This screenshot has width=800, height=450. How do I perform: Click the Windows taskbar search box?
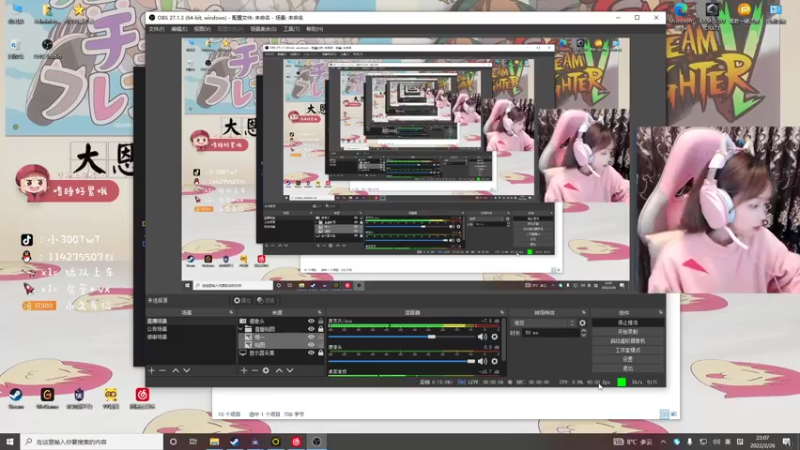[x=92, y=442]
